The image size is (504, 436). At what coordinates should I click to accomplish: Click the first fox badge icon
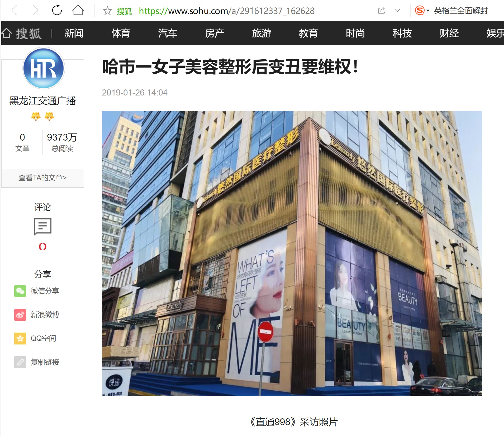click(x=36, y=116)
